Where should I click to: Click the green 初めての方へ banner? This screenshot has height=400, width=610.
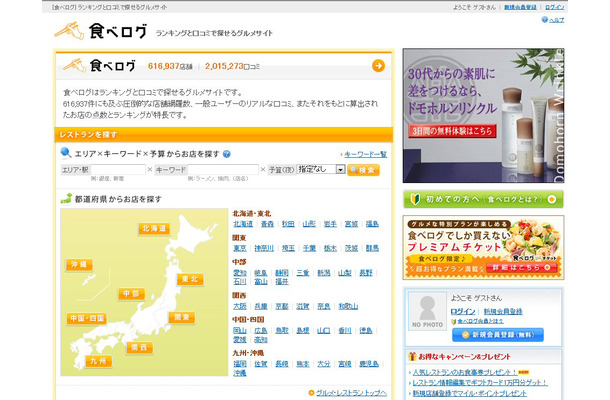click(x=483, y=199)
